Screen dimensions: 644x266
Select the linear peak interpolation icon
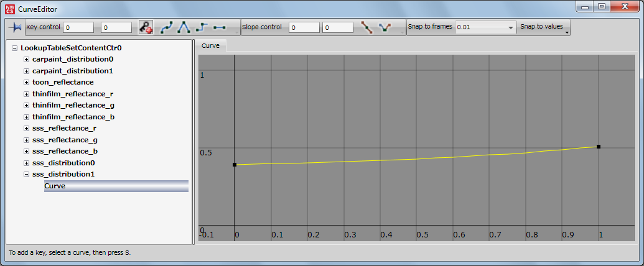click(184, 27)
